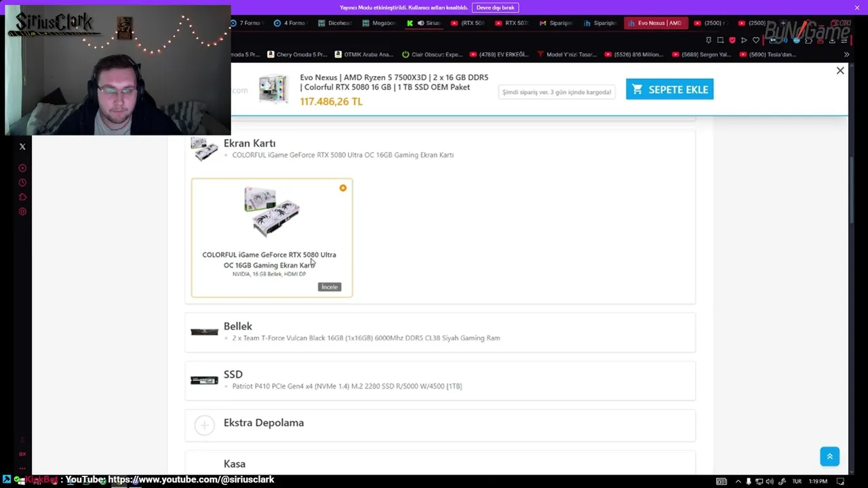Open (5690) Tesla'dan... bookmark
Image resolution: width=868 pixels, height=488 pixels.
[768, 54]
